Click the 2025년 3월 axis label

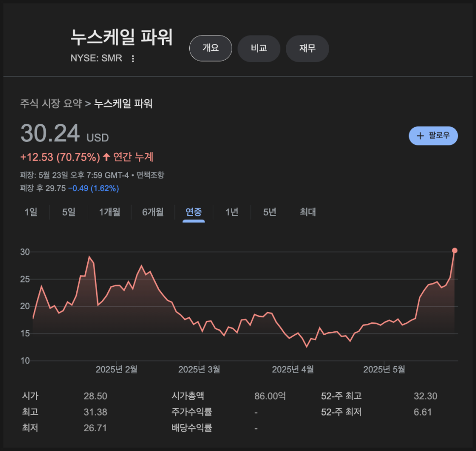pyautogui.click(x=199, y=369)
